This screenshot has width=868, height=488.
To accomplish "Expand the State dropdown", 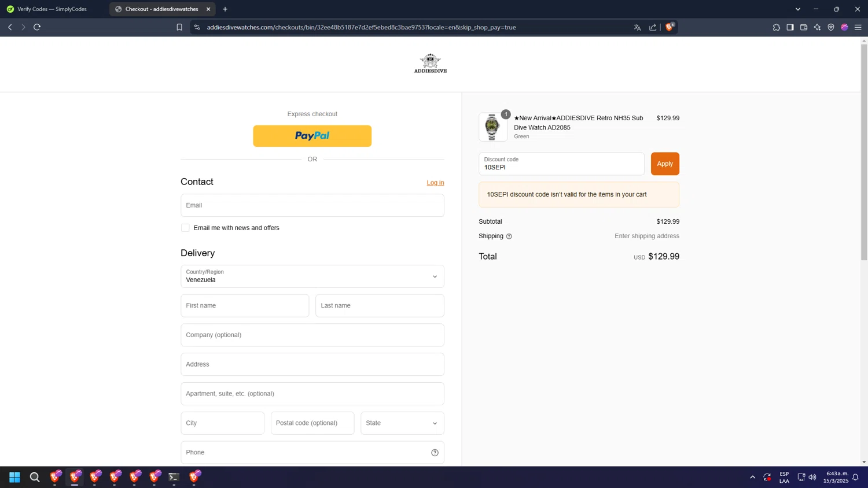I will tap(402, 423).
